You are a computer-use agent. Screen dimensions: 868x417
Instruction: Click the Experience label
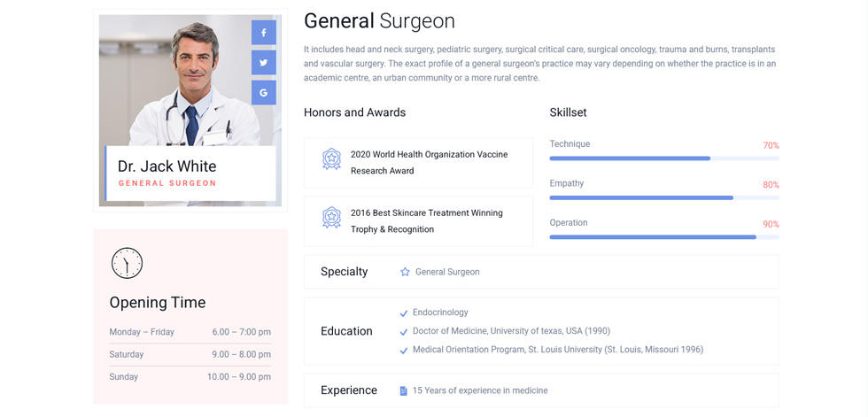tap(349, 390)
